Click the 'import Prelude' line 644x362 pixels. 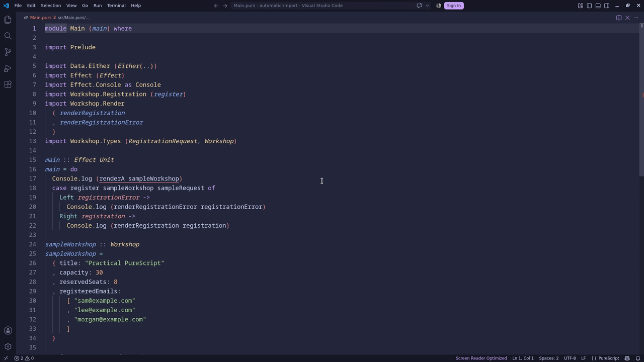(x=70, y=47)
